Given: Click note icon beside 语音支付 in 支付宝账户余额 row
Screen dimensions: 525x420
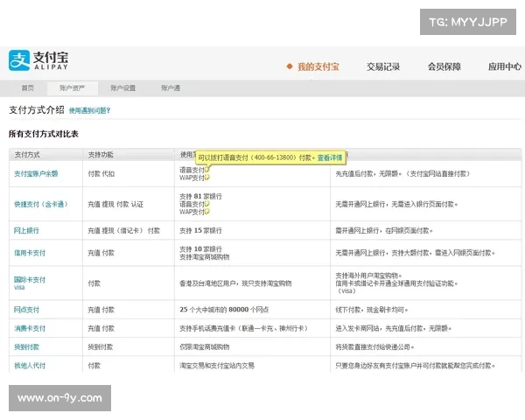Looking at the screenshot, I should pyautogui.click(x=206, y=170).
